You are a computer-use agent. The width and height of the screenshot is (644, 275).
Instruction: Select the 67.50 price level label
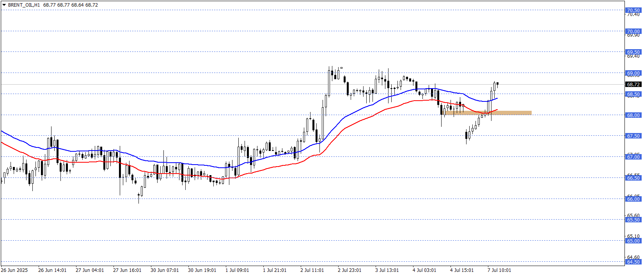pos(633,136)
